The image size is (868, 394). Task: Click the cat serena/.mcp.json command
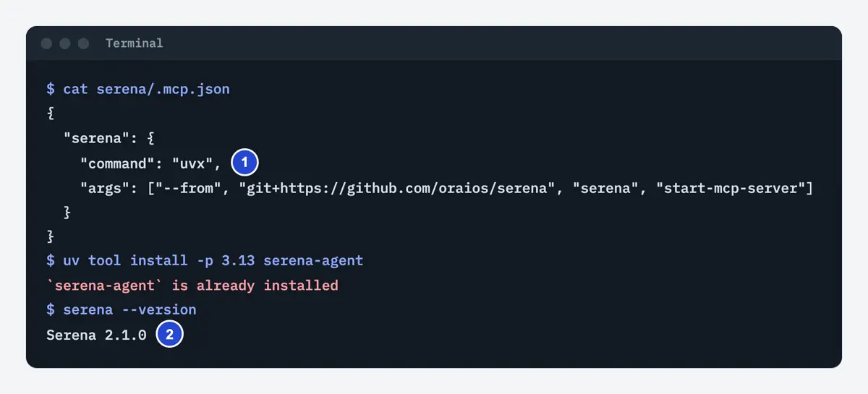pyautogui.click(x=146, y=90)
